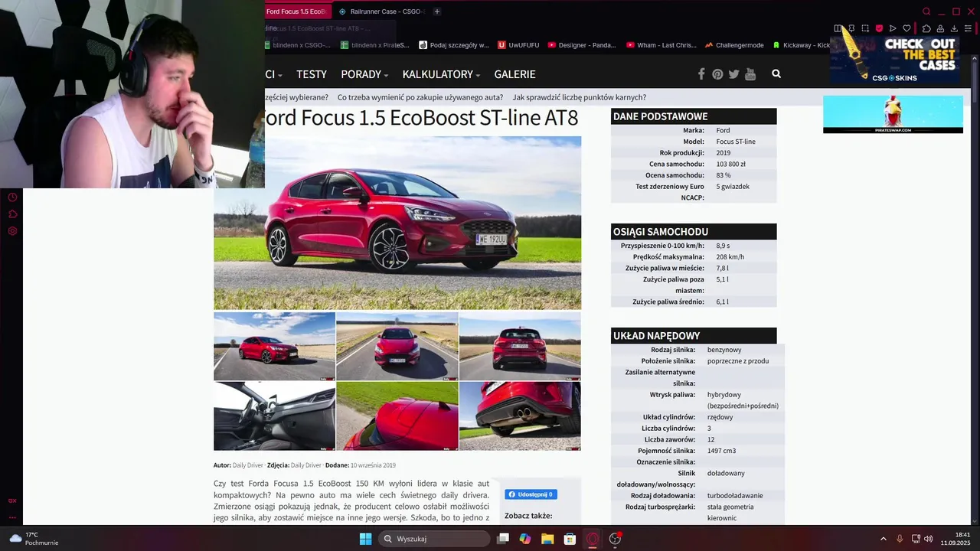Click the site search magnifier icon
The image size is (980, 551).
pos(776,74)
